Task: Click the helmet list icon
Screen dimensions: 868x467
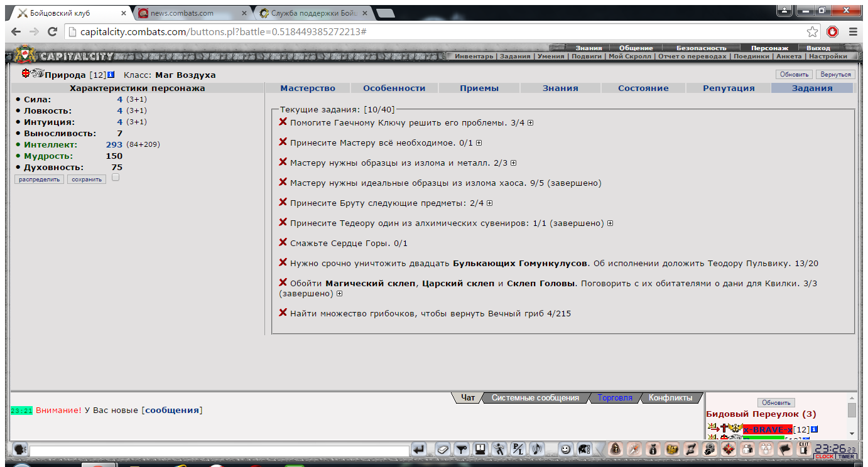Action: click(x=585, y=449)
